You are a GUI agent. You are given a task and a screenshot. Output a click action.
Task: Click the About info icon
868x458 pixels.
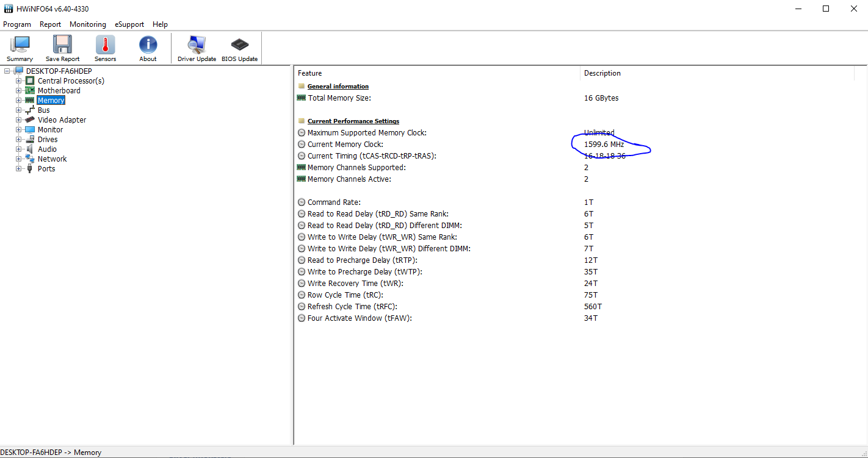click(x=148, y=45)
